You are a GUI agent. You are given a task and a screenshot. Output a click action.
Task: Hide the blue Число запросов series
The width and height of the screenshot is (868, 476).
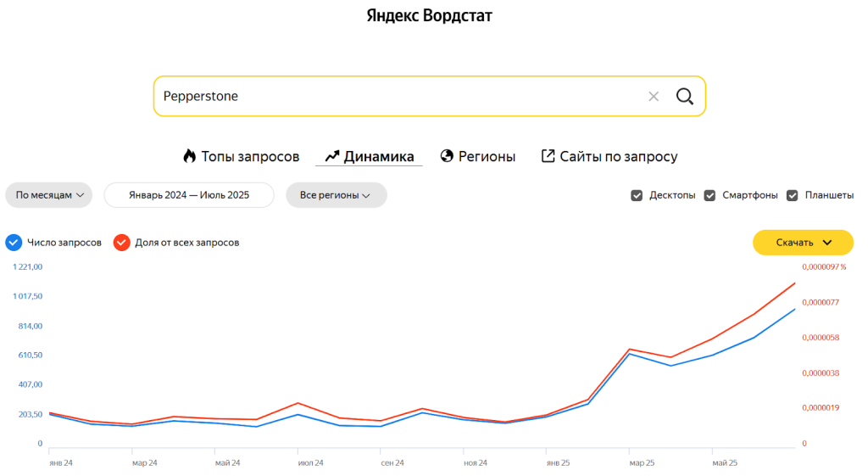[x=13, y=243]
